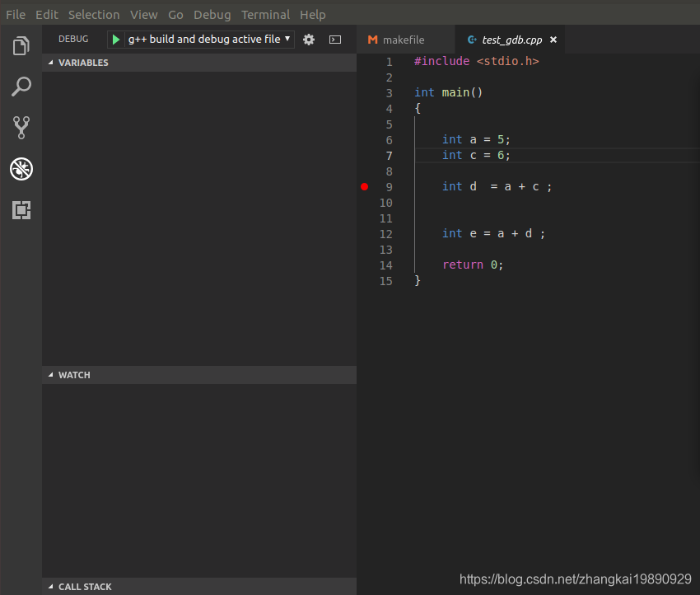Viewport: 700px width, 595px height.
Task: Open the File menu
Action: click(16, 15)
